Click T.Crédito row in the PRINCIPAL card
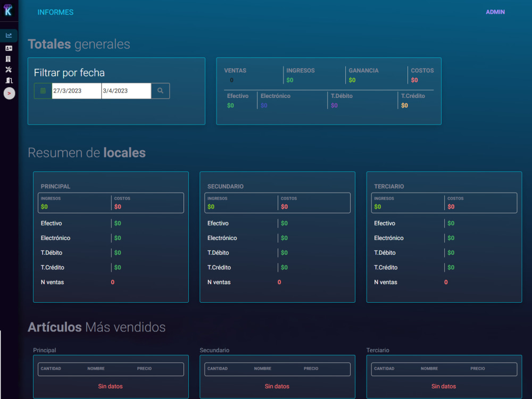This screenshot has width=532, height=399. pyautogui.click(x=111, y=268)
